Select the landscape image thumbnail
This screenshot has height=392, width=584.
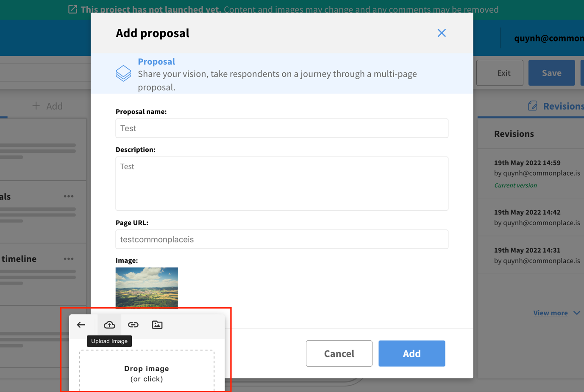[x=147, y=288]
